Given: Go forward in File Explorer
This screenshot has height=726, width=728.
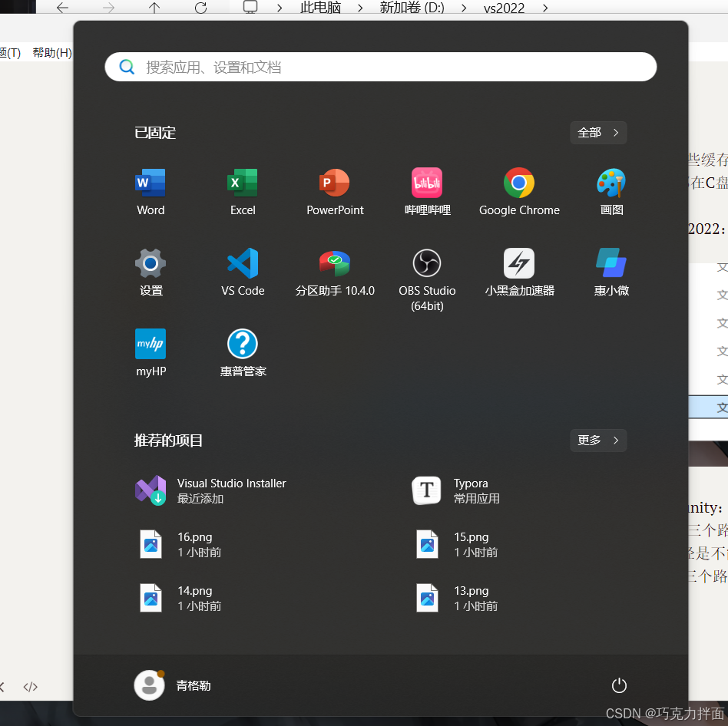Looking at the screenshot, I should pos(108,8).
